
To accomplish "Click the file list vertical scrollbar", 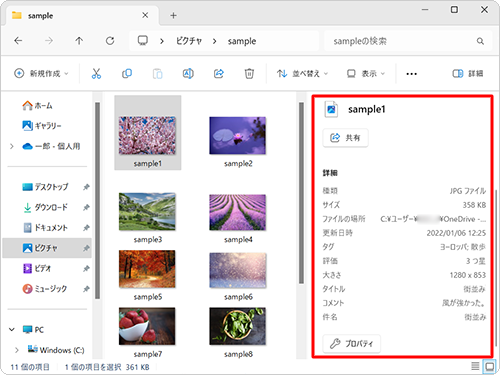I will click(301, 193).
